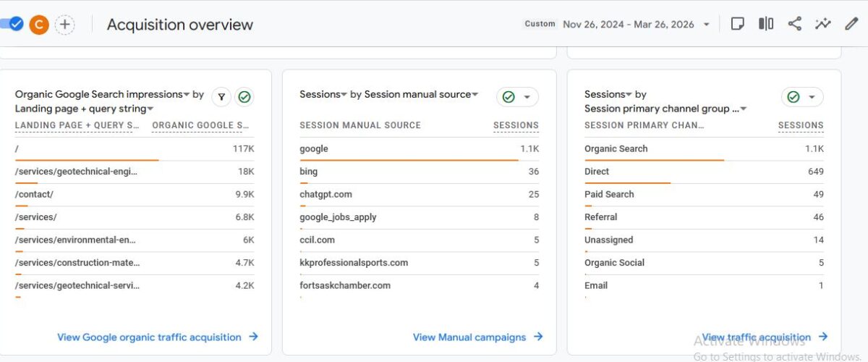Image resolution: width=868 pixels, height=362 pixels.
Task: Expand the Session manual source dimension dropdown
Action: 475,95
